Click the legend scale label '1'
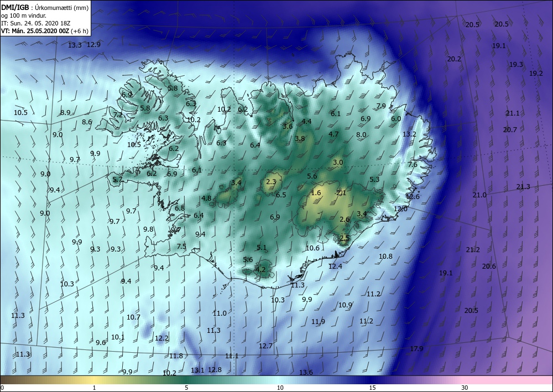Viewport: 553px width, 392px height. 94,388
